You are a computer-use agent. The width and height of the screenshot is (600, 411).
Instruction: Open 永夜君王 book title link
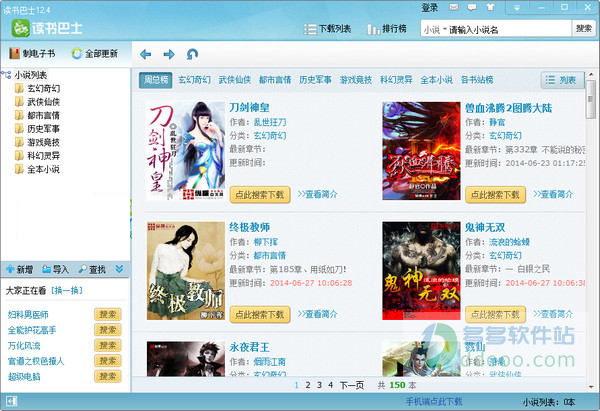pyautogui.click(x=249, y=347)
